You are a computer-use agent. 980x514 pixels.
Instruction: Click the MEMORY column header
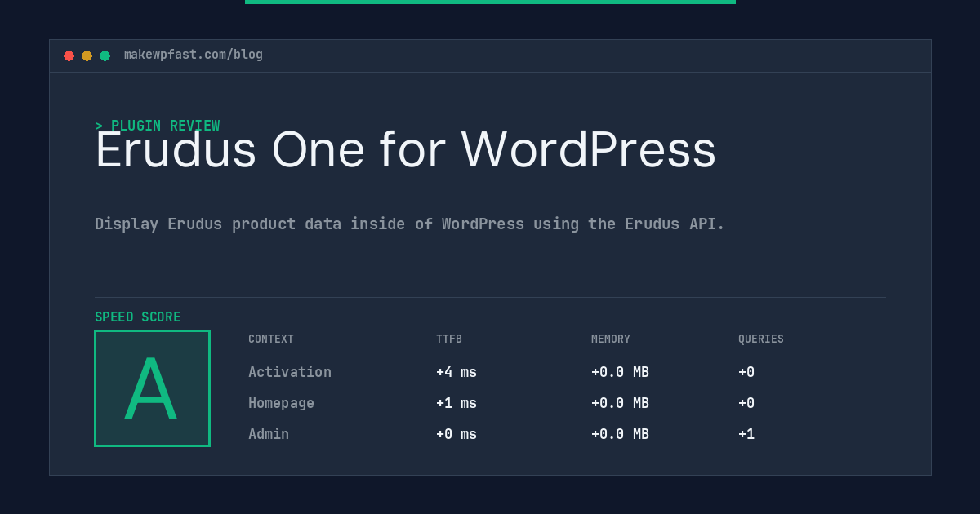(x=611, y=339)
